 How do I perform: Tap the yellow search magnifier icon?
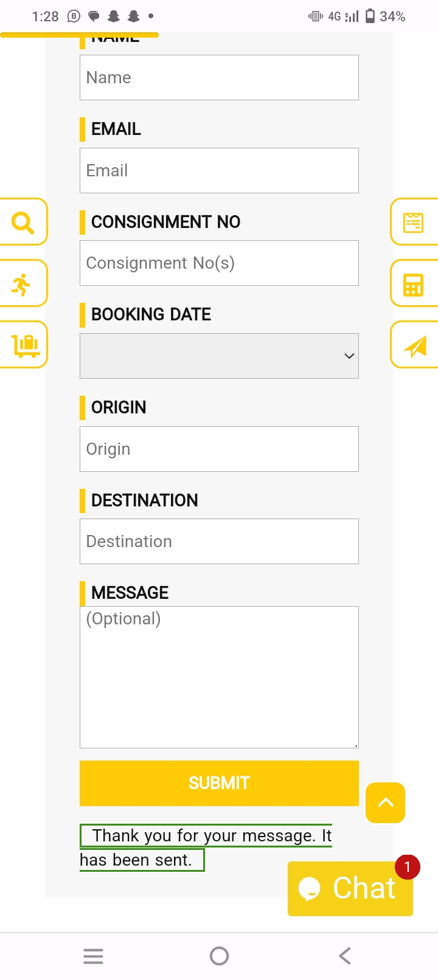coord(23,223)
